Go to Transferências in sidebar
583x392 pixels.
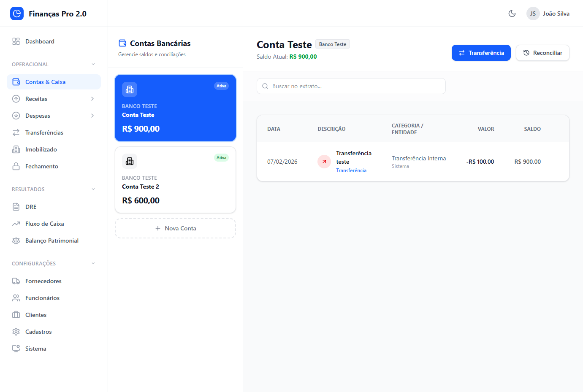[44, 132]
